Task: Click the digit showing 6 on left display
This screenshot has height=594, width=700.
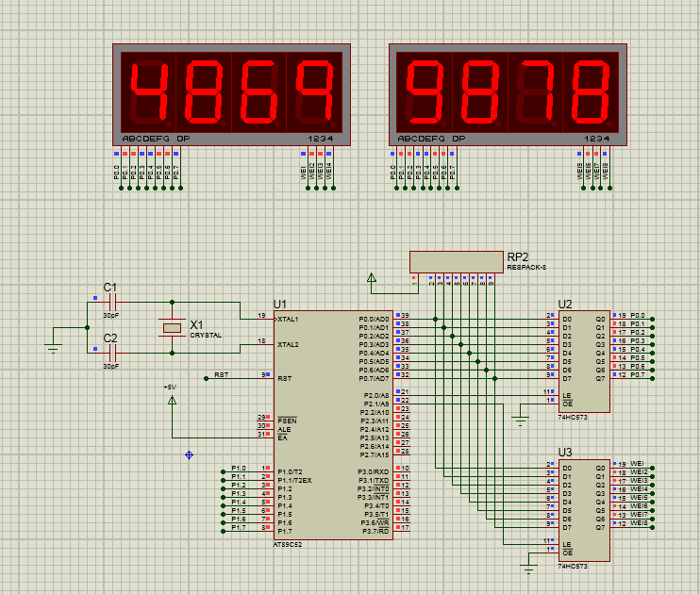Action: (x=258, y=92)
